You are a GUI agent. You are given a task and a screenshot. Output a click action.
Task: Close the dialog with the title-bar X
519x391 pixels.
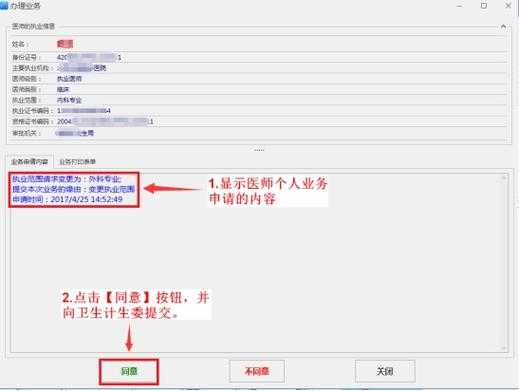508,6
